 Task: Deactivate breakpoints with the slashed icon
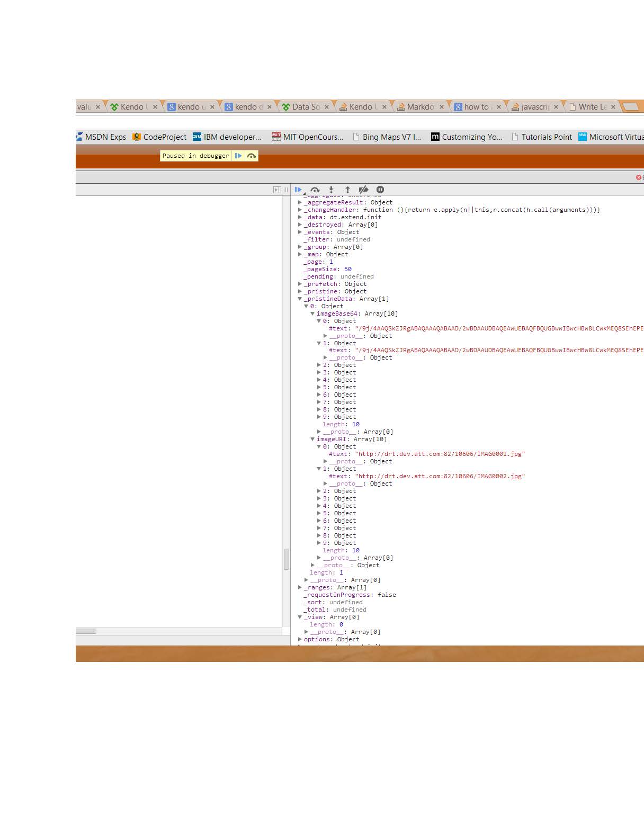(363, 190)
